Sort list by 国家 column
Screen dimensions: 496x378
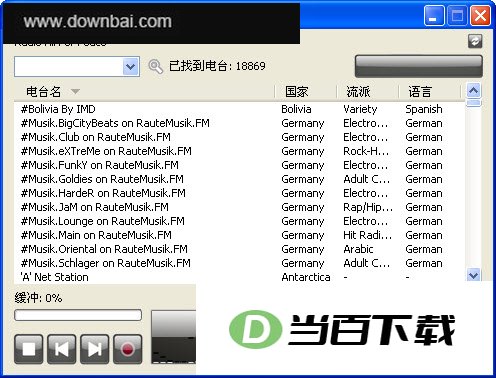click(297, 92)
